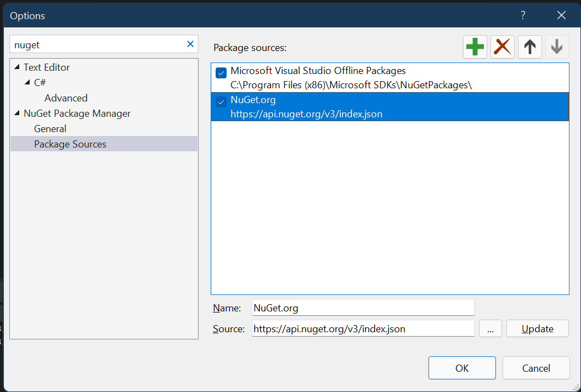The height and width of the screenshot is (392, 581).
Task: Select the NuGet Package Manager tree label
Action: (77, 113)
